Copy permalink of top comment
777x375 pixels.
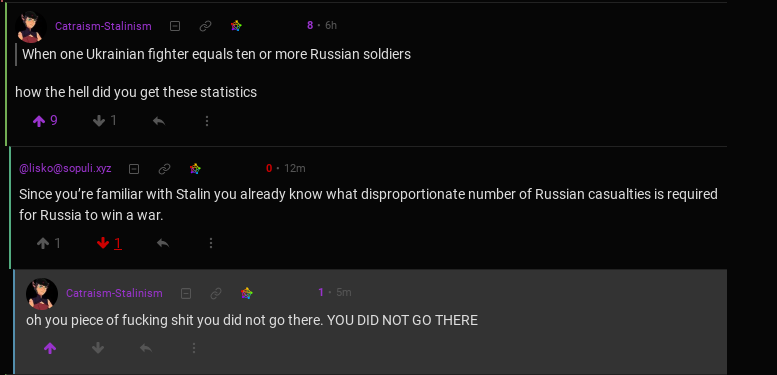click(x=205, y=26)
